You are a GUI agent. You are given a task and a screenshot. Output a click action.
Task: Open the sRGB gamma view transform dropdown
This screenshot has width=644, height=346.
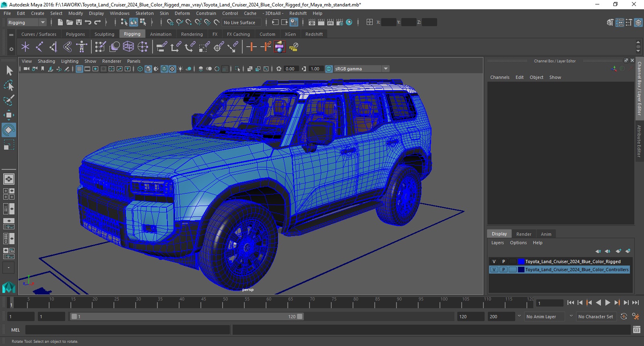pyautogui.click(x=361, y=69)
